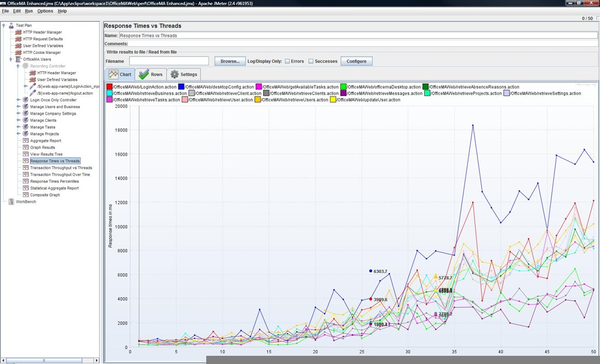Image resolution: width=600 pixels, height=364 pixels.
Task: Collapse the Recording Controller node
Action: click(x=18, y=66)
